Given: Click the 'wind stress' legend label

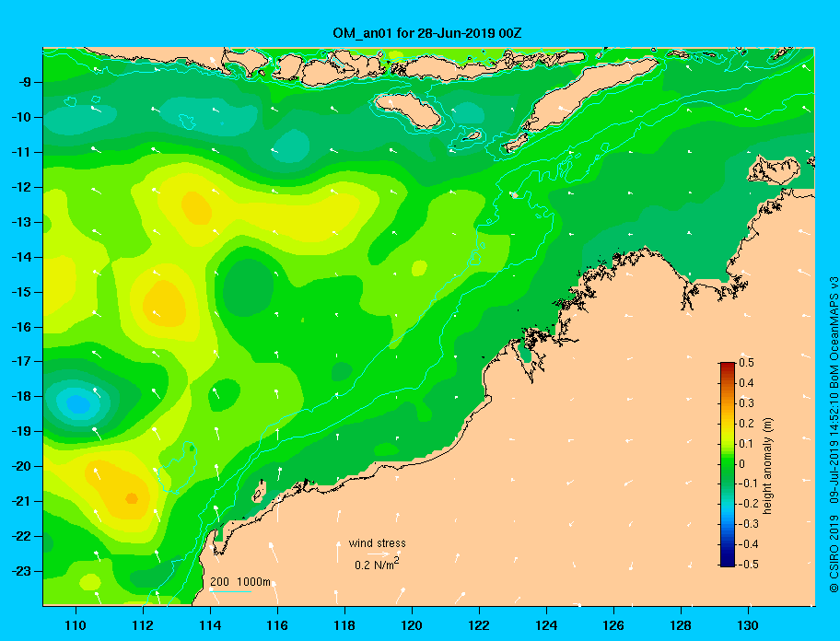Looking at the screenshot, I should [x=377, y=543].
